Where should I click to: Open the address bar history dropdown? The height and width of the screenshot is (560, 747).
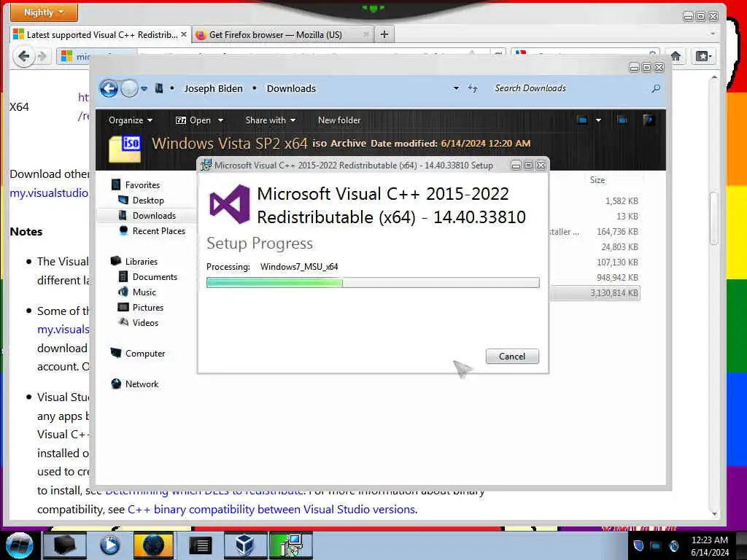tap(456, 88)
